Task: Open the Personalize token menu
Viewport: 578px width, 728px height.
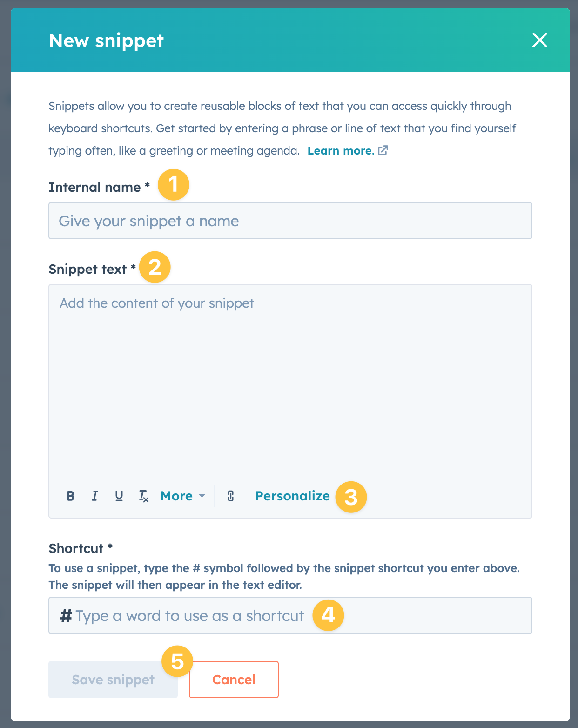Action: tap(292, 496)
